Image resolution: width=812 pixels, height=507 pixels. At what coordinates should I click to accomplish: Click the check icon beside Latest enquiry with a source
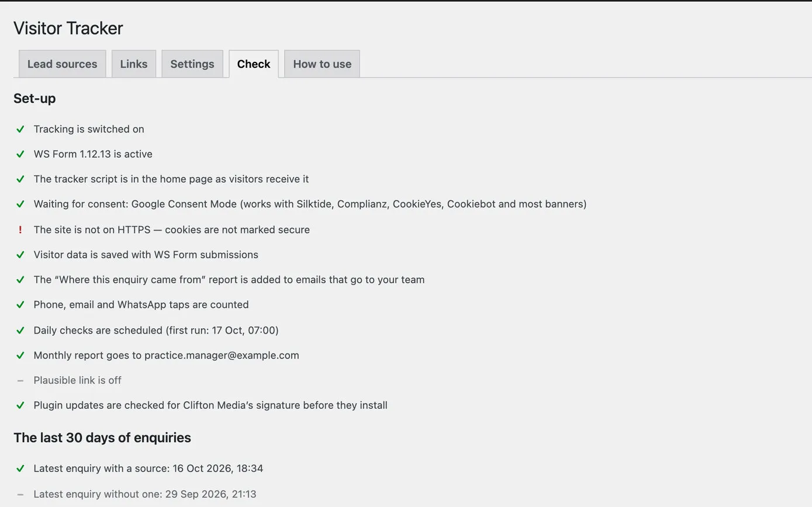click(x=20, y=468)
